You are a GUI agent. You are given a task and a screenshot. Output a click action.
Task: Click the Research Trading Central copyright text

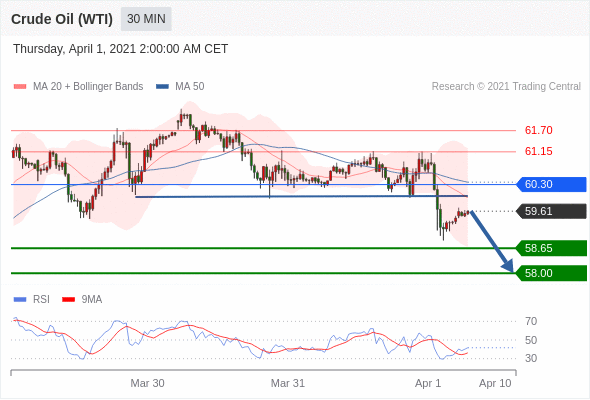[x=506, y=87]
